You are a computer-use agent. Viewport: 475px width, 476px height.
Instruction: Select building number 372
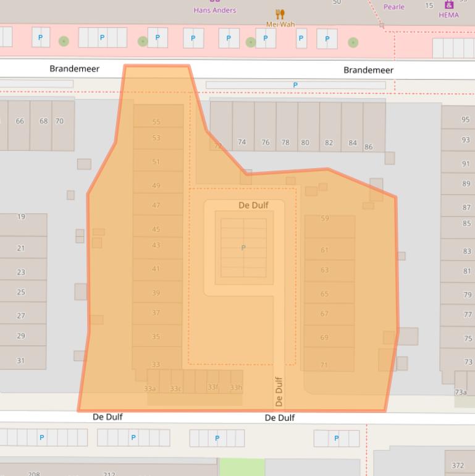tap(458, 465)
